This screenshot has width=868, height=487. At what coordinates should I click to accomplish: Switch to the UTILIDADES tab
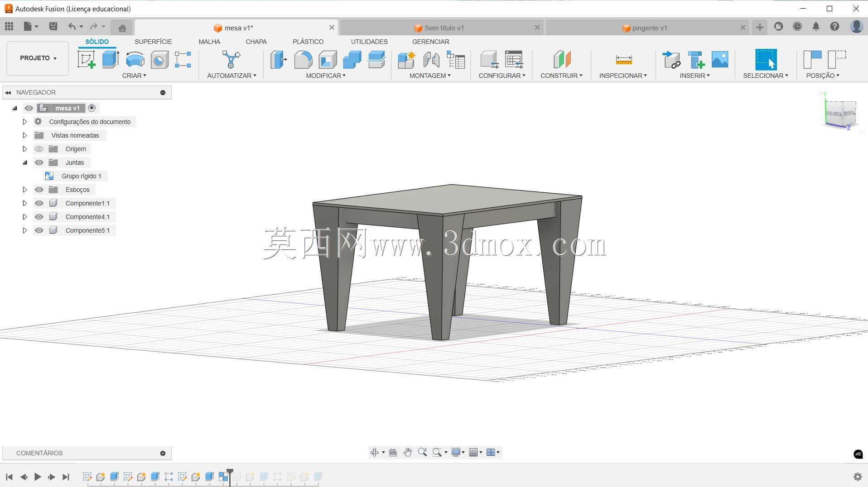(x=369, y=42)
